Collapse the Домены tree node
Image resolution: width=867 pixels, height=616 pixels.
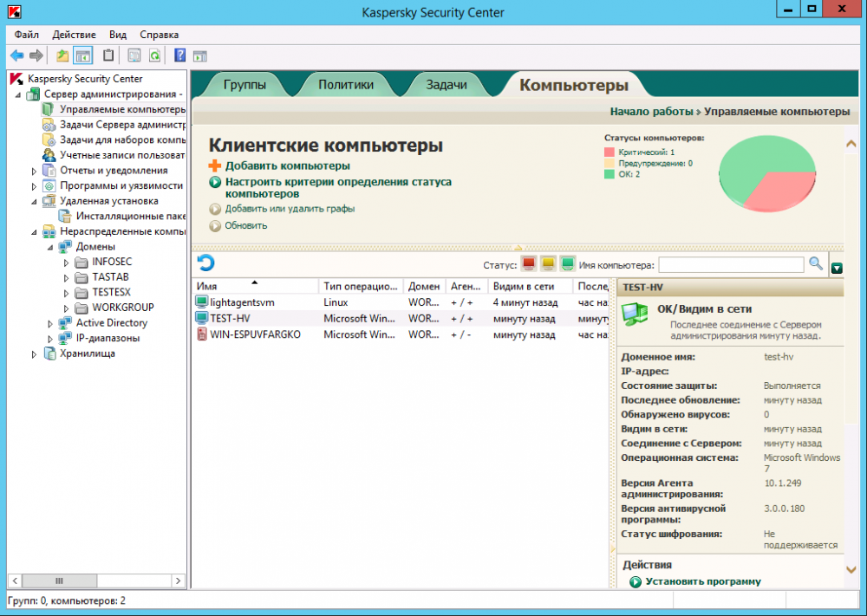(x=50, y=247)
